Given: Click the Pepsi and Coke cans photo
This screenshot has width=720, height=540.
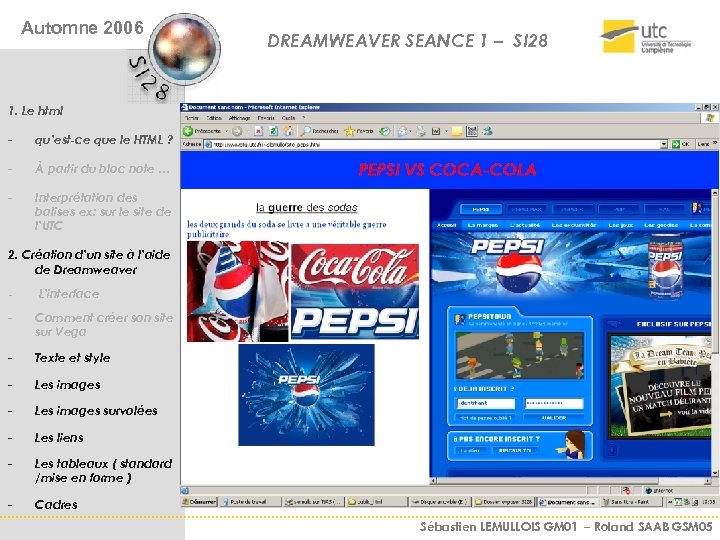Looking at the screenshot, I should click(238, 292).
